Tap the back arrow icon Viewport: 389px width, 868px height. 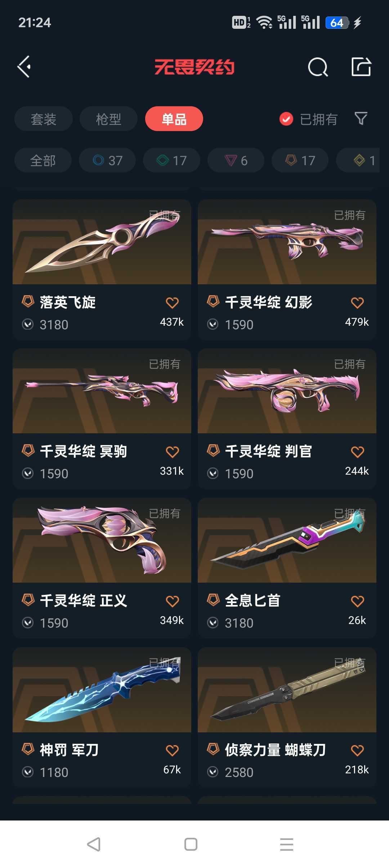24,67
